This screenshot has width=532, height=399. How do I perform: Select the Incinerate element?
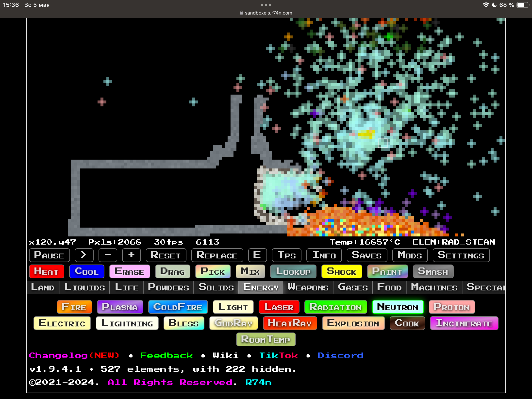click(464, 323)
